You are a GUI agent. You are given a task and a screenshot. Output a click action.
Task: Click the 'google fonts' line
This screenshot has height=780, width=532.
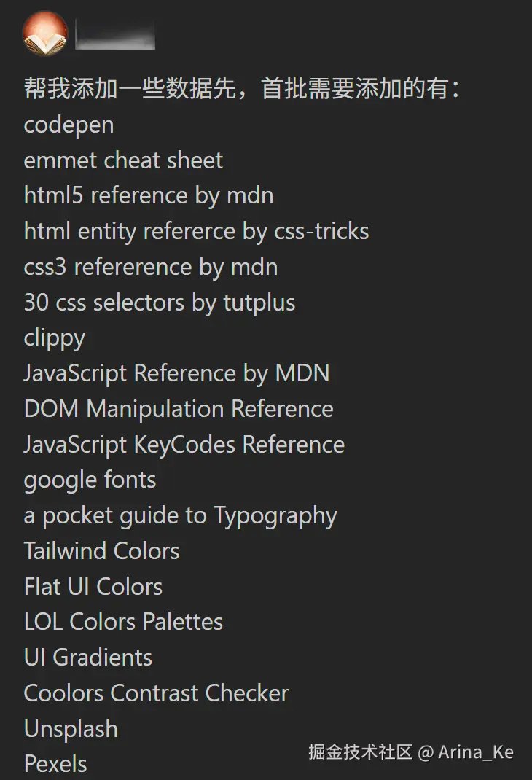click(x=90, y=480)
